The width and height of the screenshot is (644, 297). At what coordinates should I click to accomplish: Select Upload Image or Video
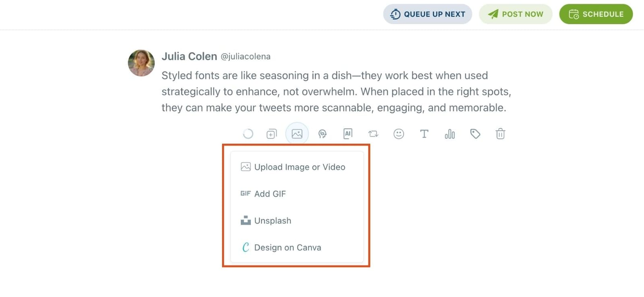click(299, 167)
